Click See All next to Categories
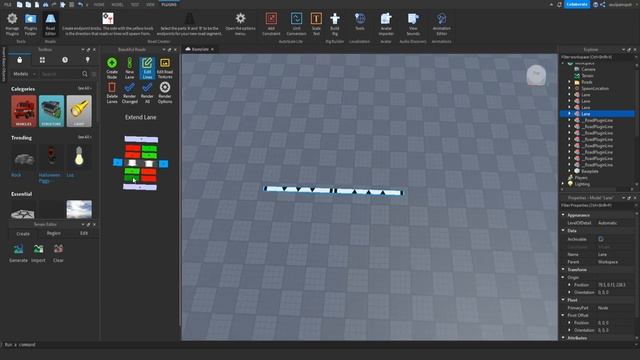This screenshot has width=640, height=360. coord(84,89)
